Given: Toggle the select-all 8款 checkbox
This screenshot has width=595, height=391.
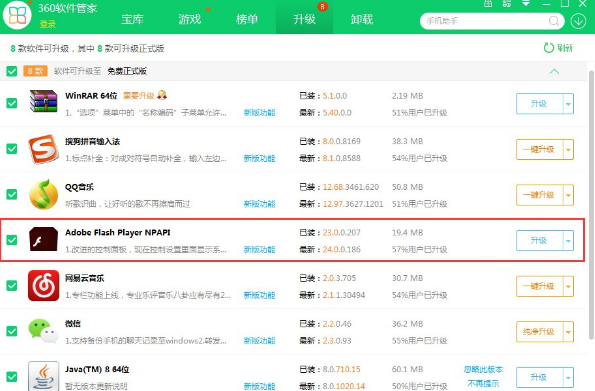Looking at the screenshot, I should 12,71.
